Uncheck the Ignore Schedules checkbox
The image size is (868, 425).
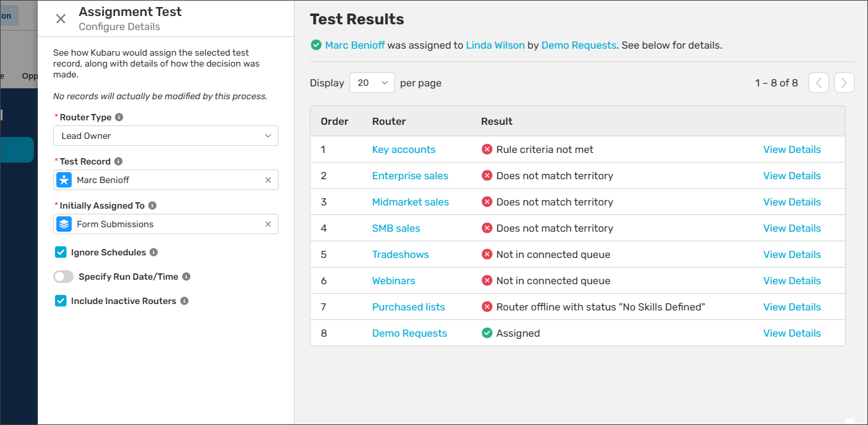pos(61,252)
